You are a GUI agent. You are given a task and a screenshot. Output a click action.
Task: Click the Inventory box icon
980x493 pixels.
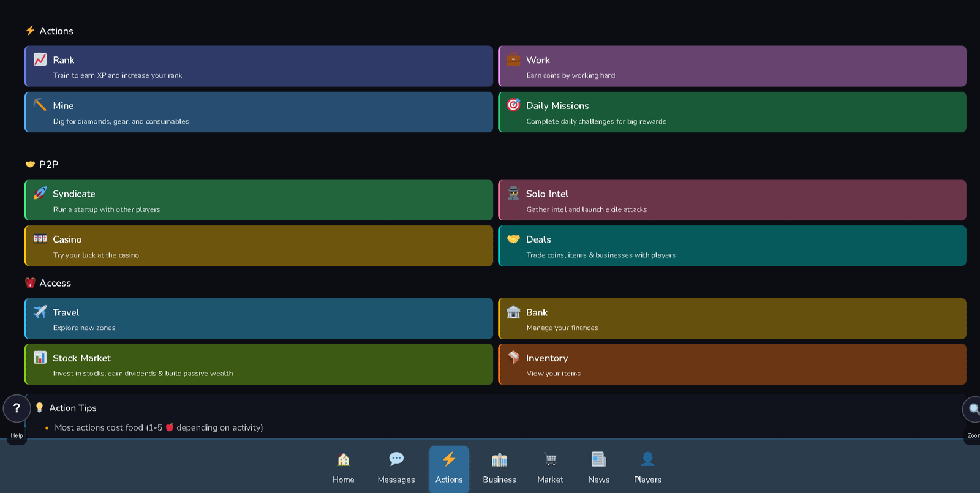pos(513,357)
